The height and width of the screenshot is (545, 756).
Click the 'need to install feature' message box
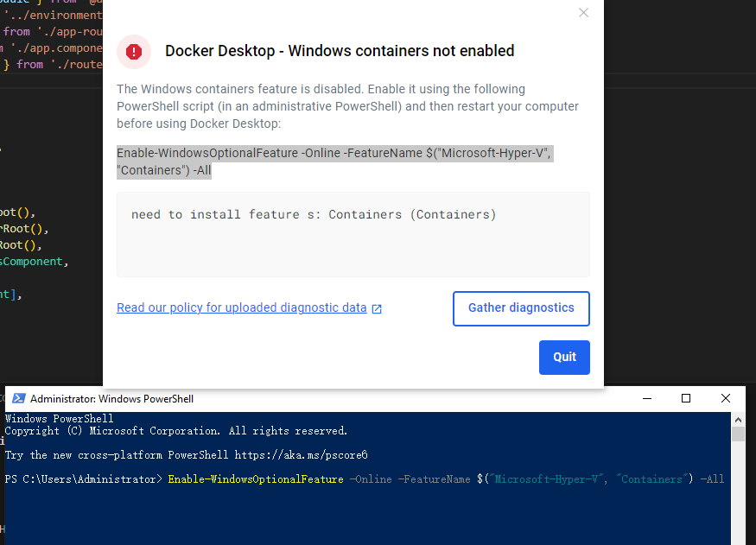click(353, 235)
